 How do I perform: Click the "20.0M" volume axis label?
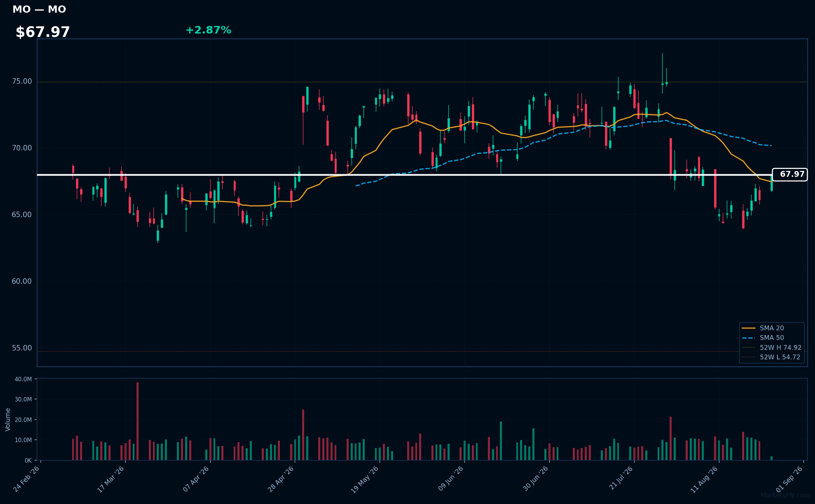tap(23, 420)
